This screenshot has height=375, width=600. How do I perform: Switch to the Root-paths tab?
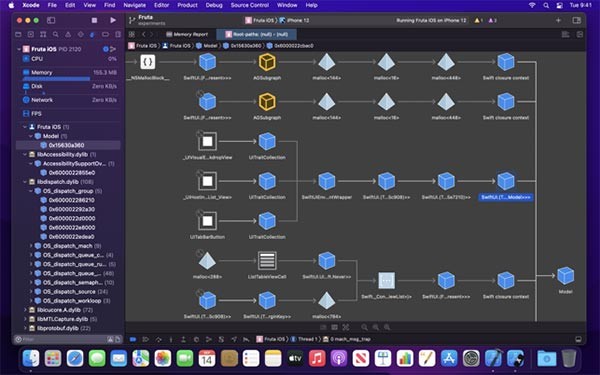pyautogui.click(x=256, y=34)
